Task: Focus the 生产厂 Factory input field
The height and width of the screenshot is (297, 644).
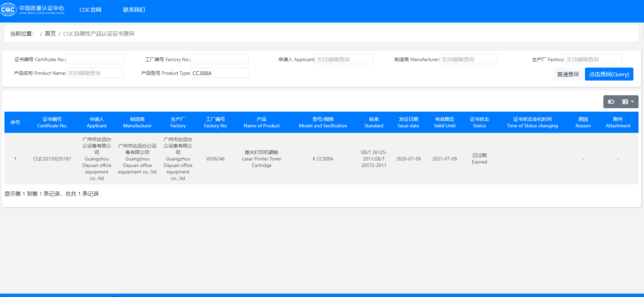Action: click(593, 59)
